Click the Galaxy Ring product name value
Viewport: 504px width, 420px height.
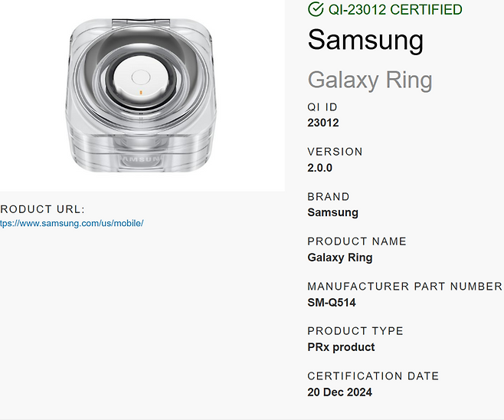click(340, 258)
